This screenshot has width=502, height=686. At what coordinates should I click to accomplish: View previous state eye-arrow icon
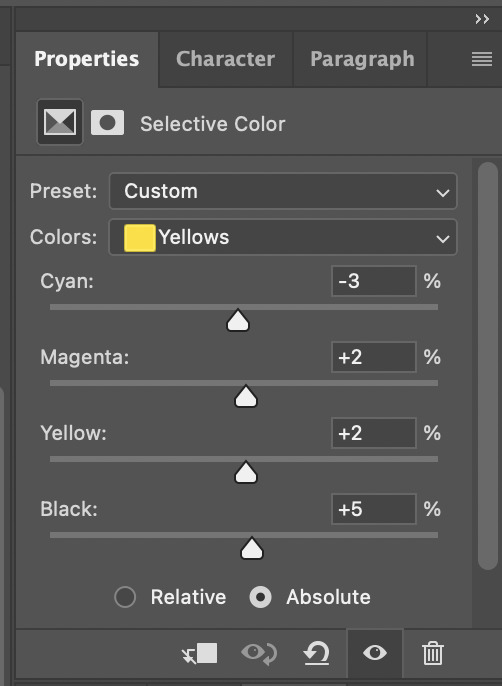click(259, 654)
